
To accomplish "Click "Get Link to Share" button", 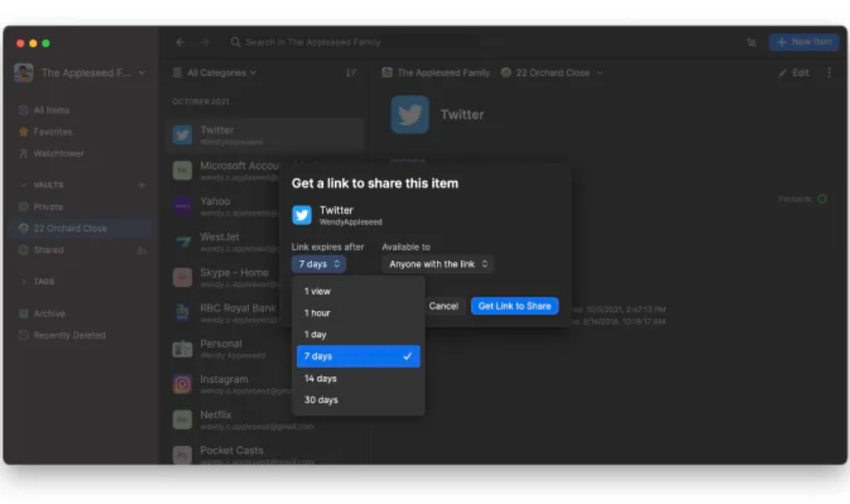I will 514,305.
